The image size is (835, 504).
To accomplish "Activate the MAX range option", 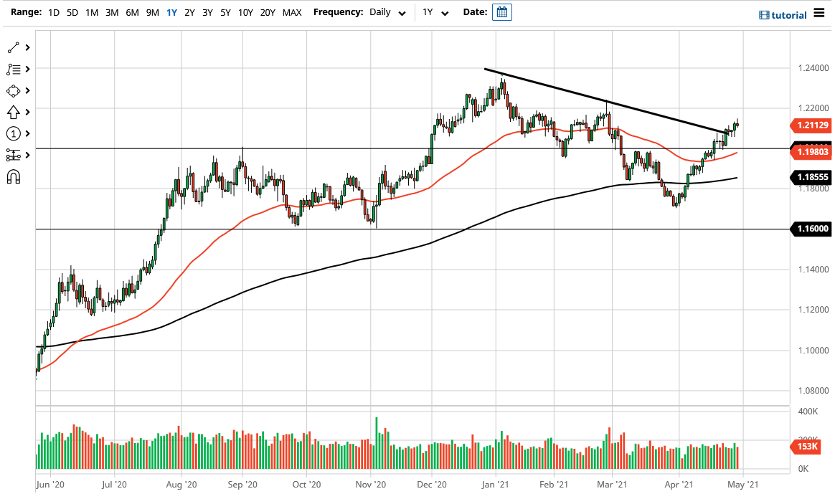I will click(292, 12).
